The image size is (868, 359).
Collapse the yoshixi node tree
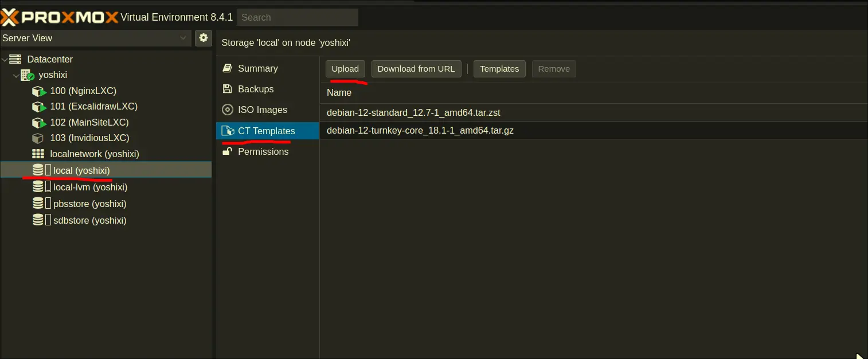15,75
